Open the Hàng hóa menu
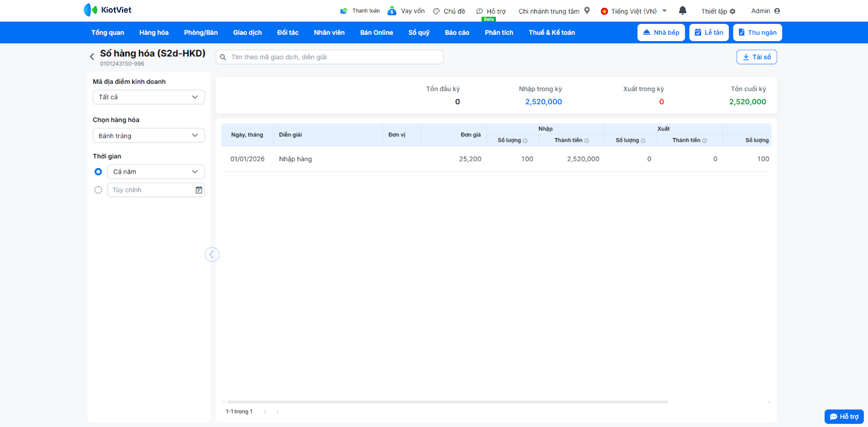This screenshot has height=427, width=868. (x=154, y=33)
